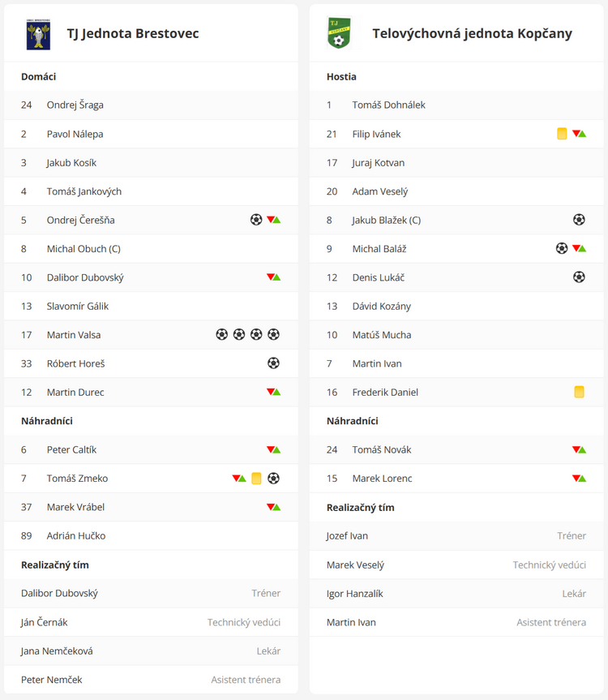Image resolution: width=608 pixels, height=700 pixels.
Task: Click Michal Baláž's substitution arrows icon
Action: coord(579,248)
